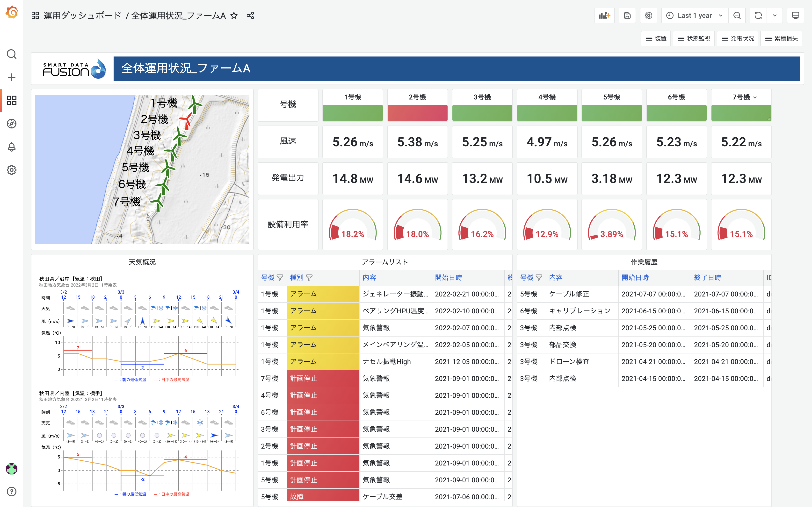Open dashboard settings gear in the top bar

pyautogui.click(x=648, y=15)
